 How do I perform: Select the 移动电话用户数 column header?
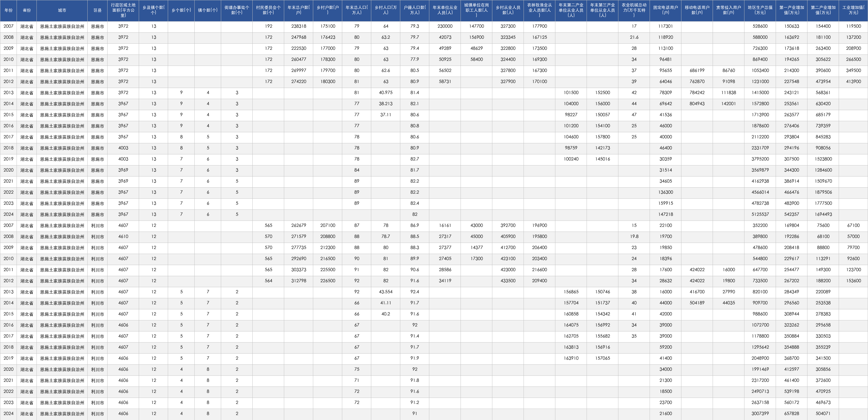coord(697,11)
